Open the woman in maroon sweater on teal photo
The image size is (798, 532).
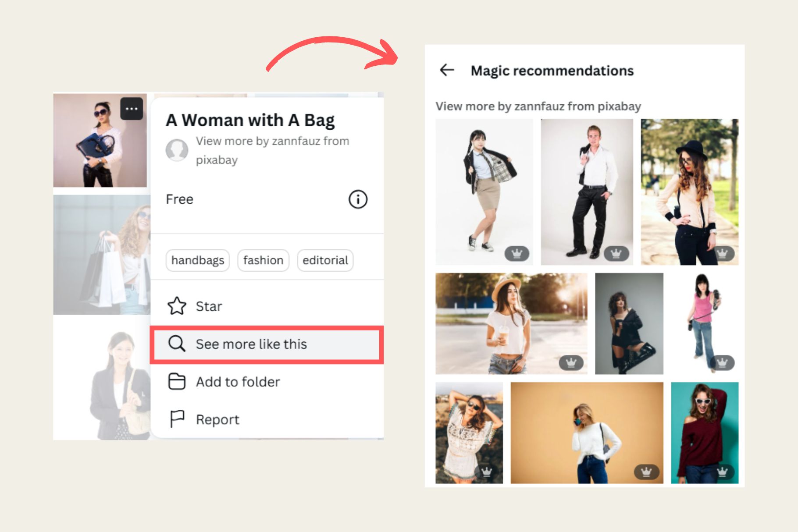point(705,433)
